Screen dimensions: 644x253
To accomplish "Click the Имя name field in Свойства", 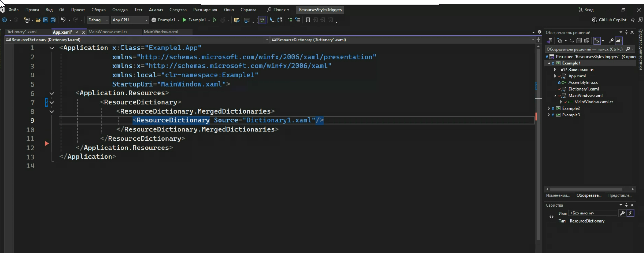I will click(593, 213).
